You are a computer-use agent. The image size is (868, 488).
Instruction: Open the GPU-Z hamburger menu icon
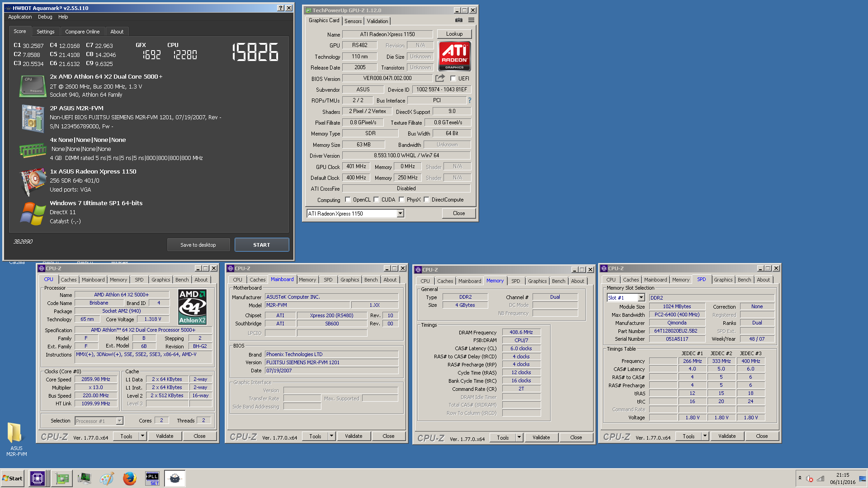point(471,20)
